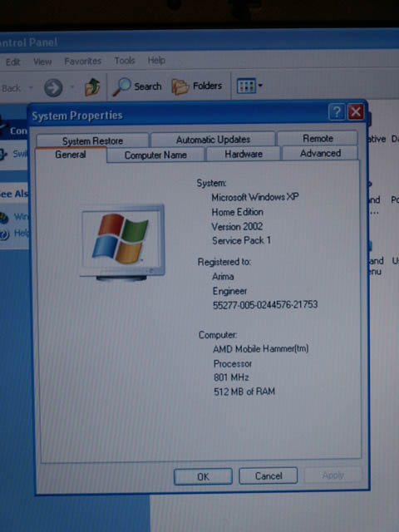399x532 pixels.
Task: Open the Edit menu in Control Panel
Action: coord(13,62)
